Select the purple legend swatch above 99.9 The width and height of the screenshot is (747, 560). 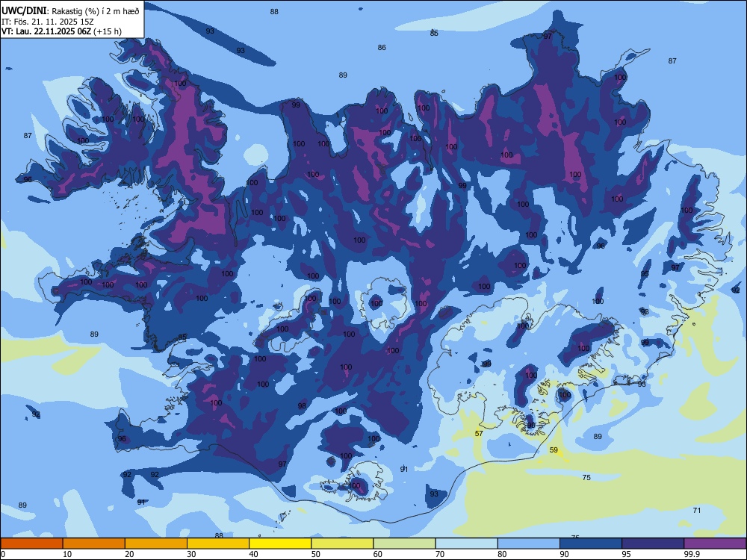[x=715, y=543]
